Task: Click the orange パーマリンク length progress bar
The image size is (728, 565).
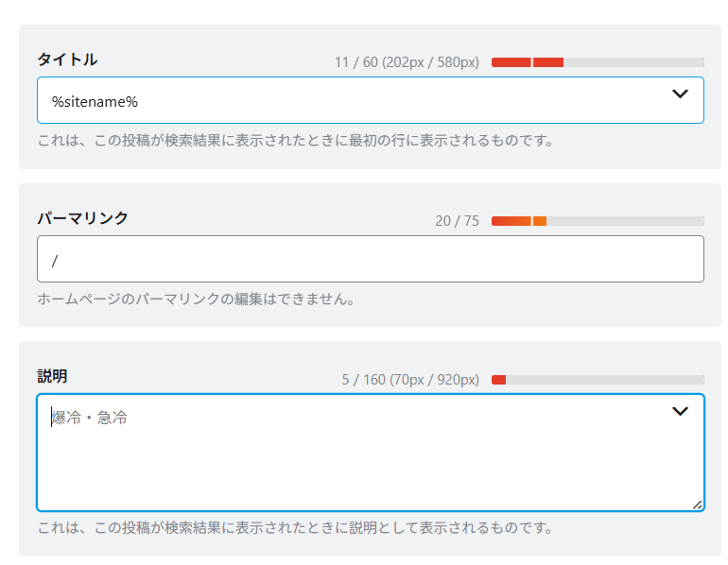Action: 518,221
